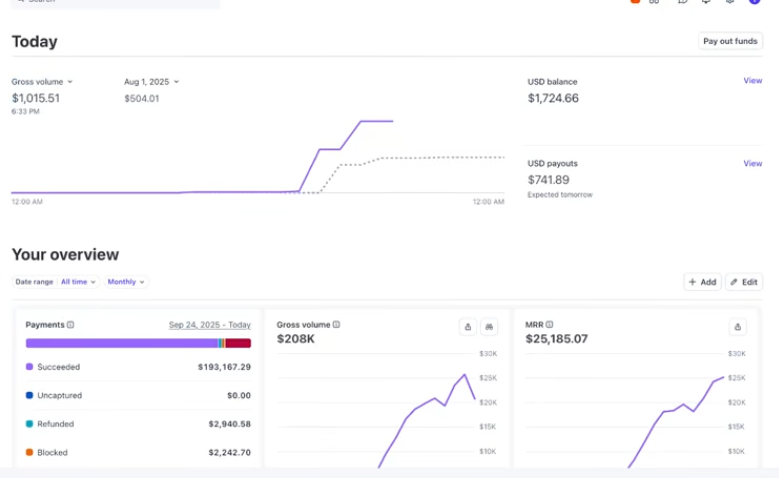The width and height of the screenshot is (779, 478).
Task: Click the Today heading
Action: (35, 42)
